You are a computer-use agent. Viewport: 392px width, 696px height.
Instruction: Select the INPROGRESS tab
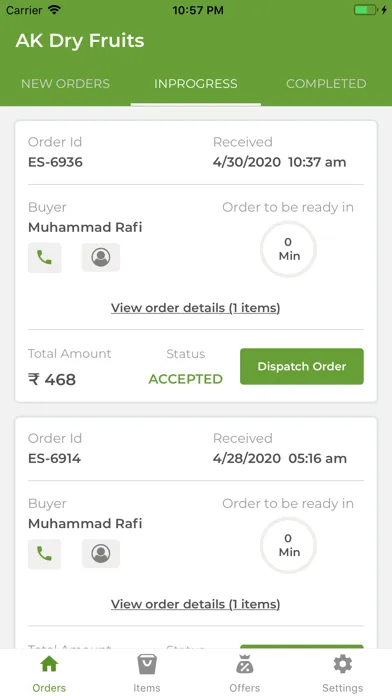pos(196,84)
